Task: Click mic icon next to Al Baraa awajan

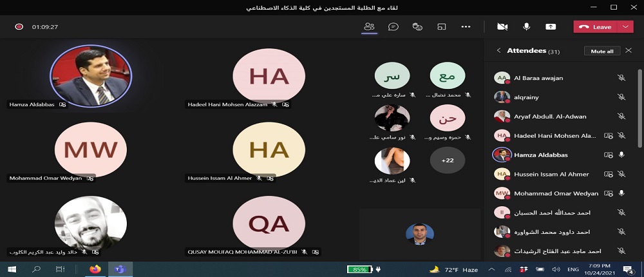Action: pyautogui.click(x=621, y=78)
